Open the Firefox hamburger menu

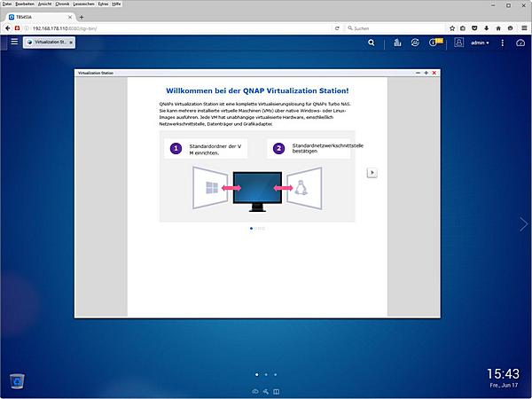(524, 28)
